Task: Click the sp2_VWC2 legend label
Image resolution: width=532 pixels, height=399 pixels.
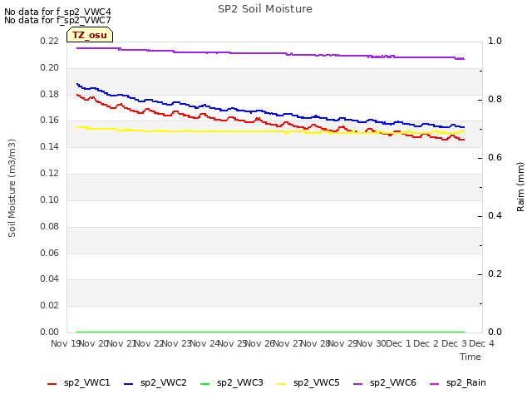Action: pyautogui.click(x=164, y=382)
